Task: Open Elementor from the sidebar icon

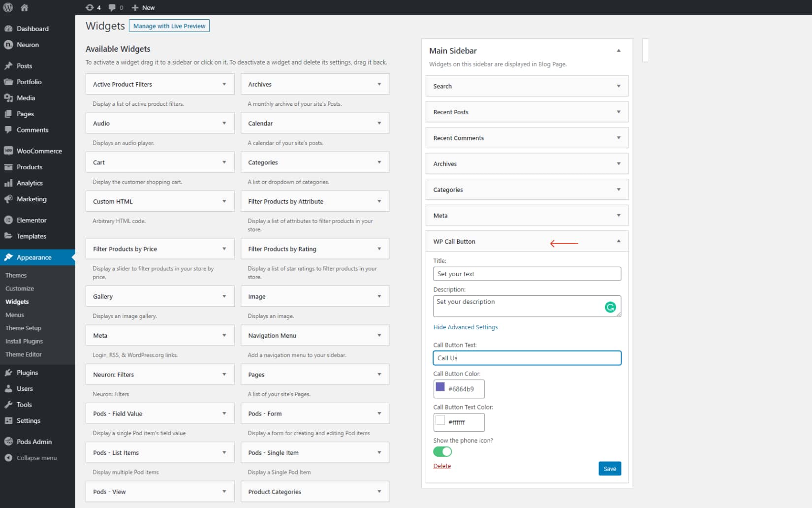Action: 9,220
